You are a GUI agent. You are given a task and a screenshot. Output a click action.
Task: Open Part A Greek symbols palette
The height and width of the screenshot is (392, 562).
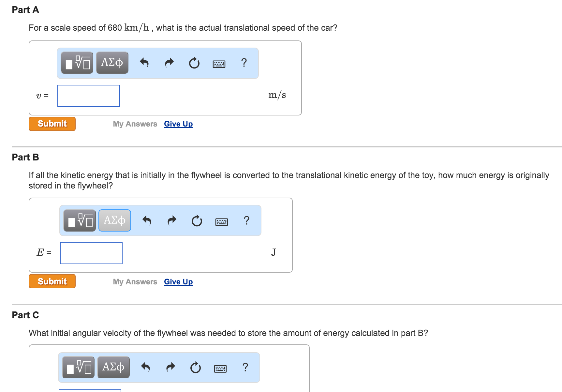(x=112, y=63)
